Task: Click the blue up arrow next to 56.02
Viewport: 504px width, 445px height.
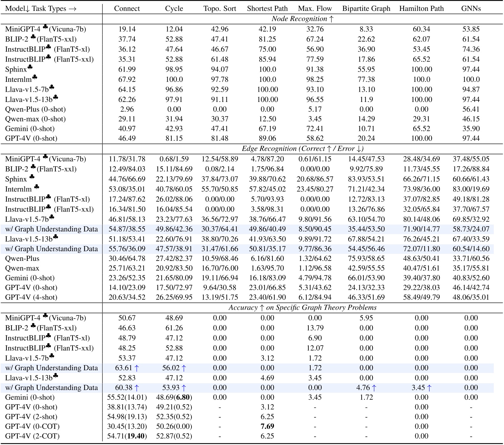Action: pos(184,368)
